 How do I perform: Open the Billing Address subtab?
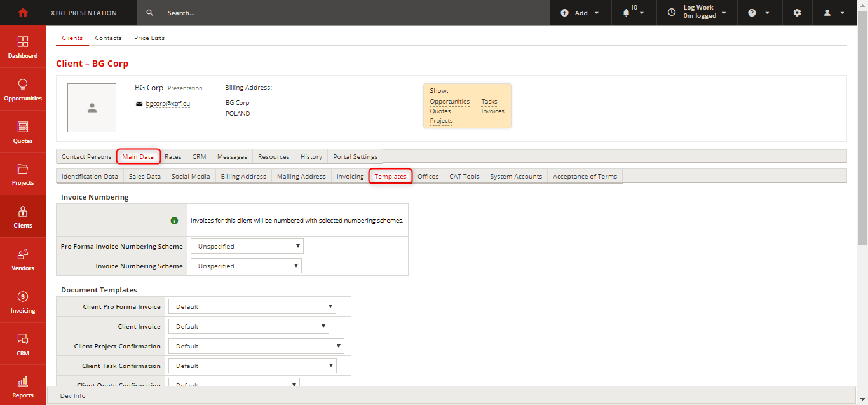tap(243, 176)
